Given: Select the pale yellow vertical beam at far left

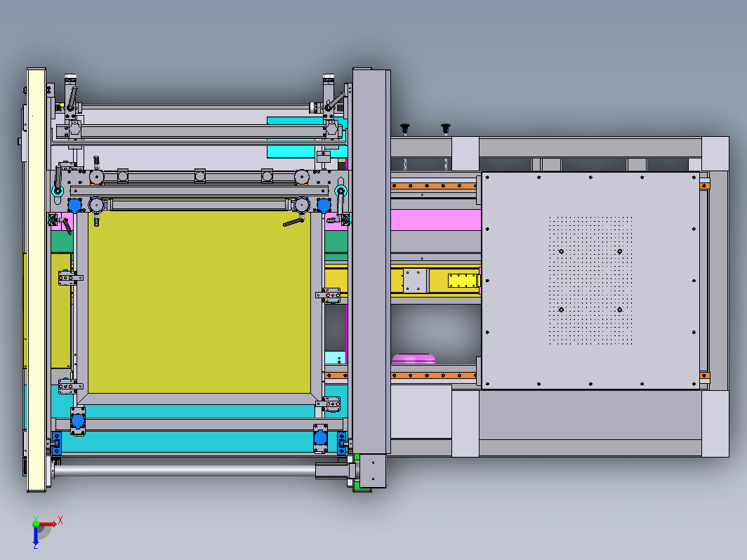Looking at the screenshot, I should coord(37,279).
